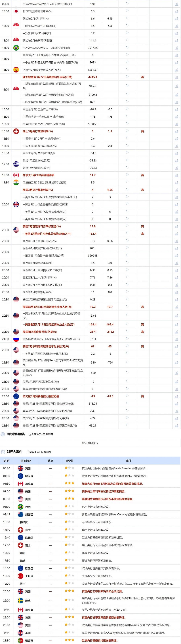
Task: Open chart icon for 西班牙2月隔夜停留总人数 row
Action: coord(176,70)
